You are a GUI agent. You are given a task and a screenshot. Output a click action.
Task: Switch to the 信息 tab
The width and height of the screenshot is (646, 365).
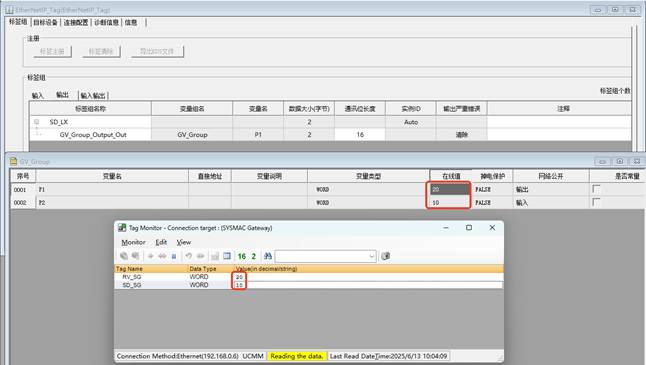(131, 22)
